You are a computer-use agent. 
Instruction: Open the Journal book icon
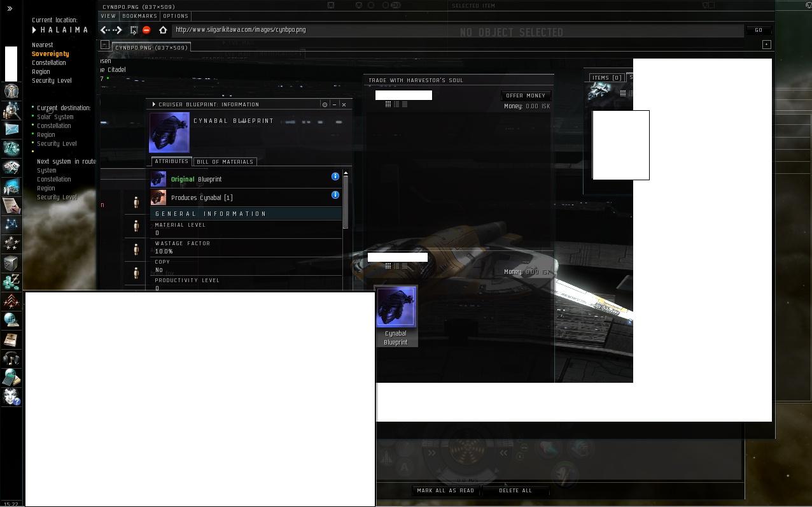(x=11, y=339)
